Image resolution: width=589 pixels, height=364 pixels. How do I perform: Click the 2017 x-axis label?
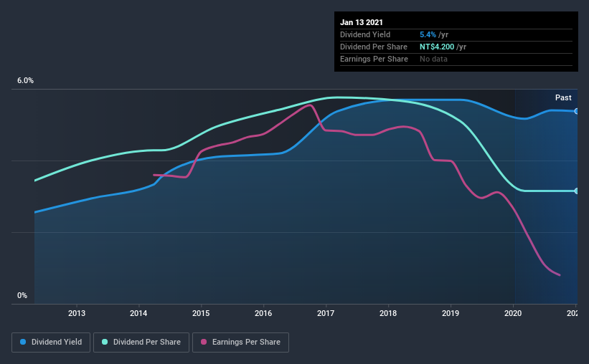tap(326, 313)
